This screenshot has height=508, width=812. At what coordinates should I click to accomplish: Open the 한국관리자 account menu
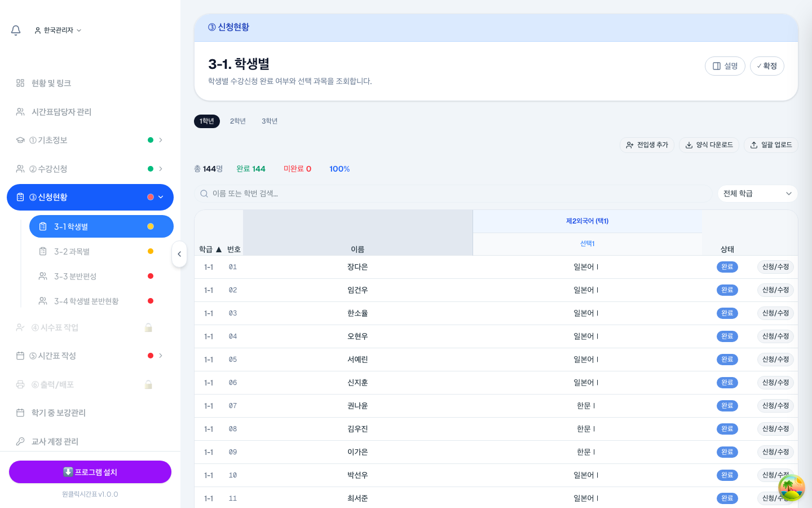point(58,30)
